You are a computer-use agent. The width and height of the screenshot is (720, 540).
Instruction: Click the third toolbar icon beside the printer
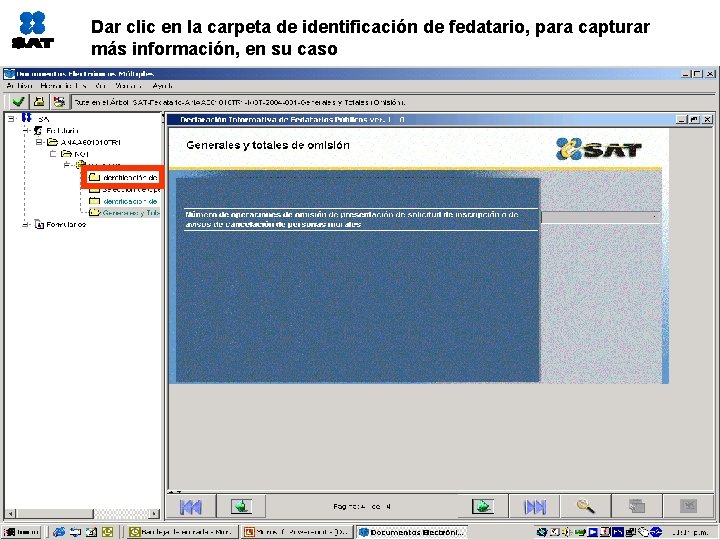(x=59, y=102)
